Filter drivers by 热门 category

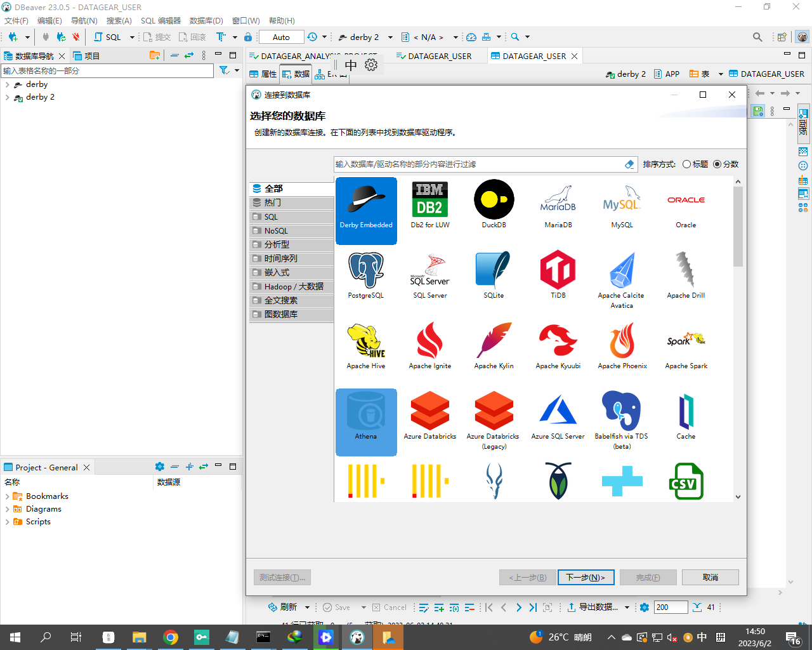[292, 202]
